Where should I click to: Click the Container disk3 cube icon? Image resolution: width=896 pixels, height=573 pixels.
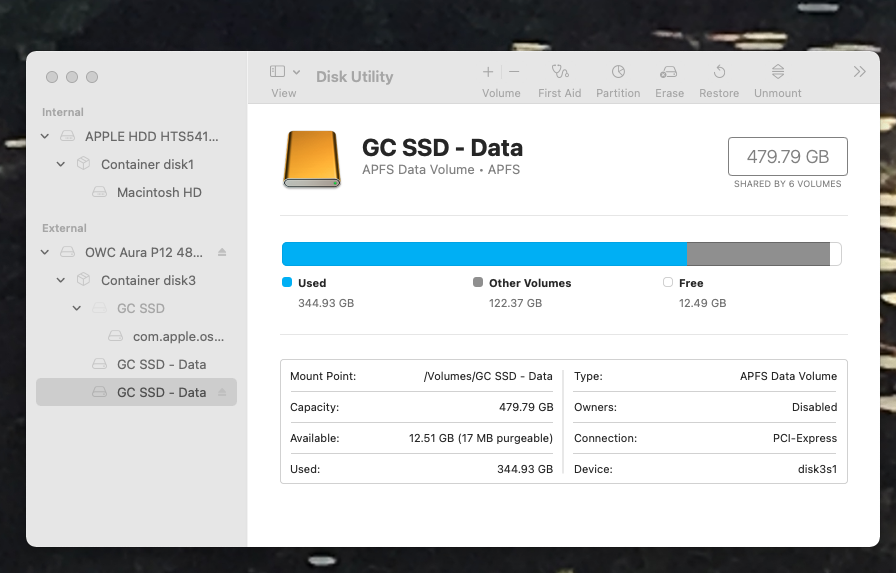(x=83, y=279)
